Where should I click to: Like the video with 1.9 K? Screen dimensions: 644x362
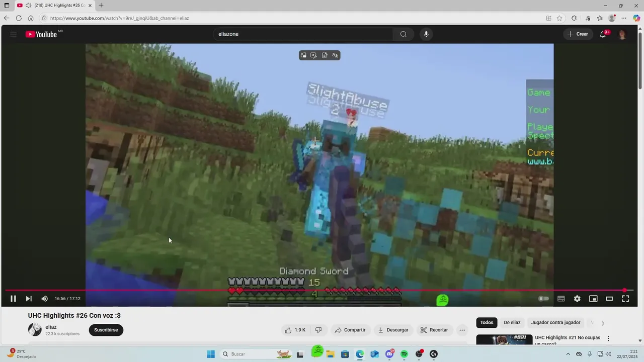point(295,330)
